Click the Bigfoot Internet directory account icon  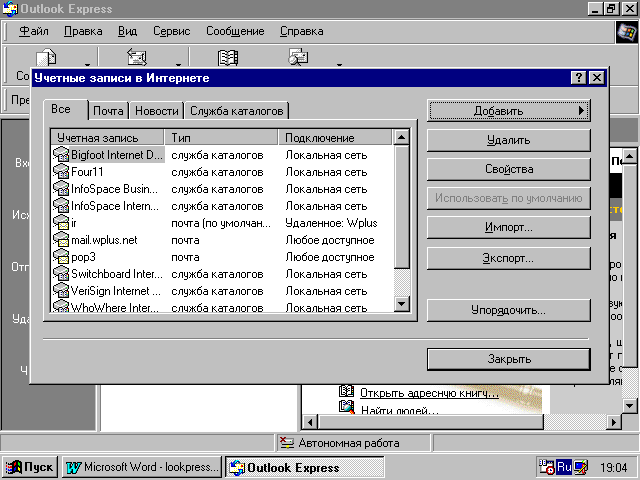61,155
